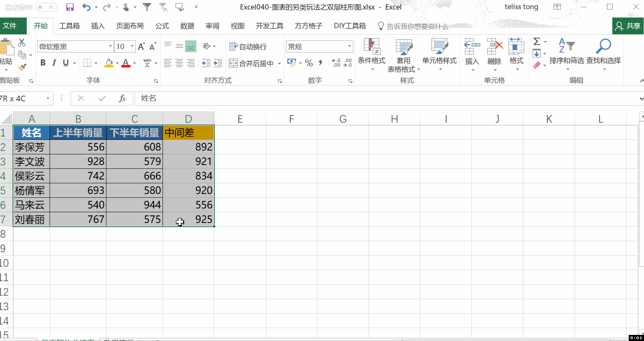Viewport: 644px width, 341px height.
Task: Expand the Merge and Center options arrow
Action: (280, 64)
